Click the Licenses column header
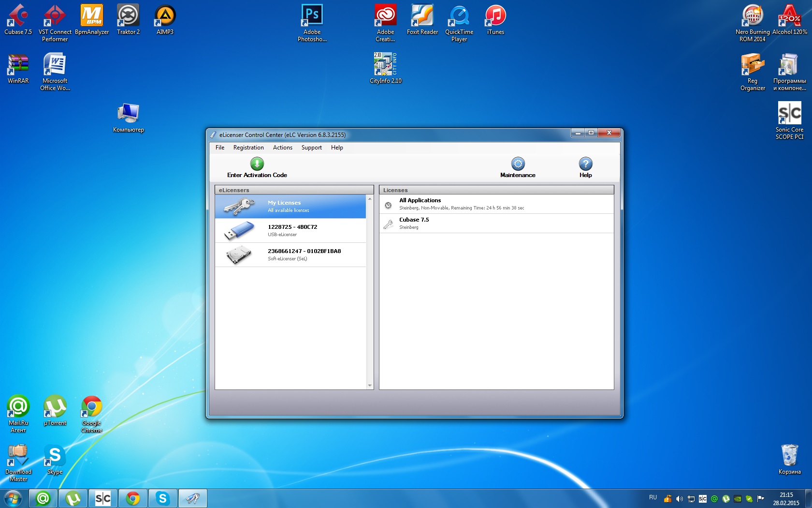The image size is (812, 508). [496, 190]
